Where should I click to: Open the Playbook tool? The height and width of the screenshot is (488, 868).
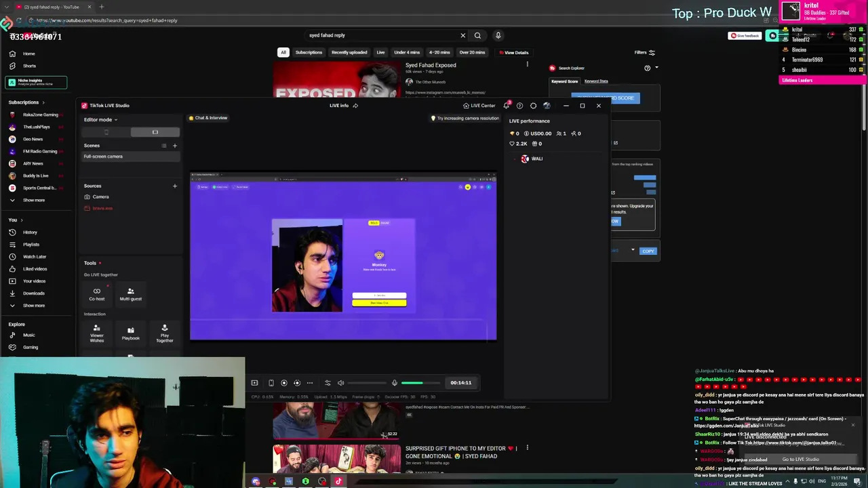(131, 333)
